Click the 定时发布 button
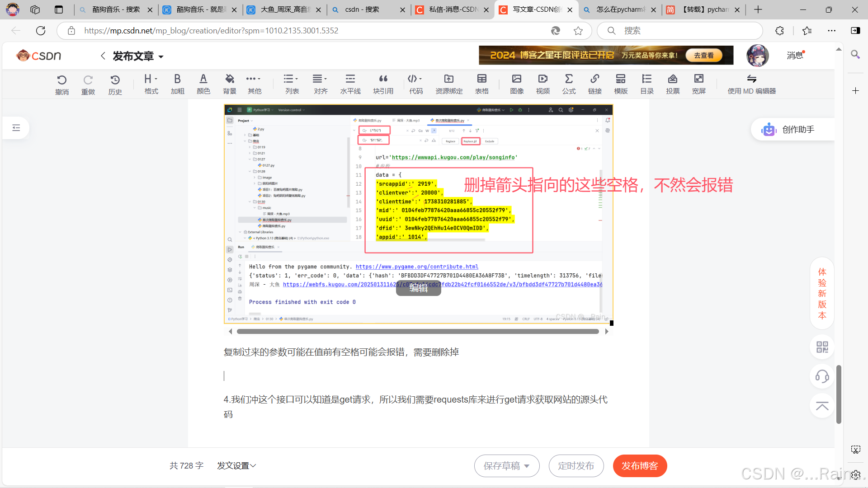 [x=576, y=466]
